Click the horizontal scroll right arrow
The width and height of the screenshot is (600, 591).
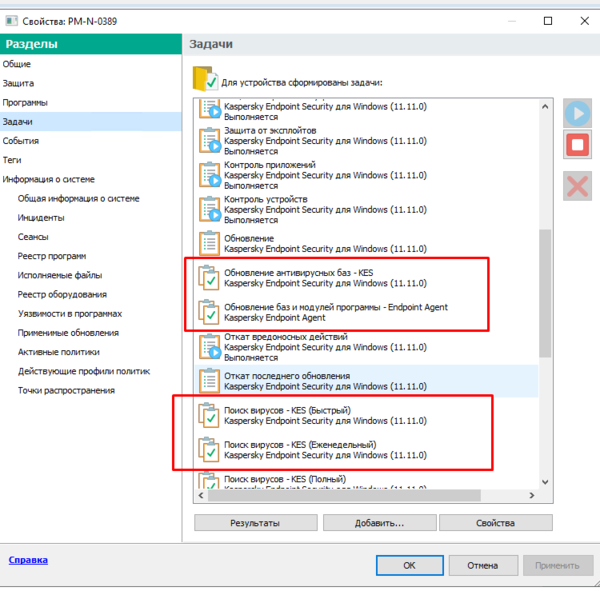tap(532, 495)
